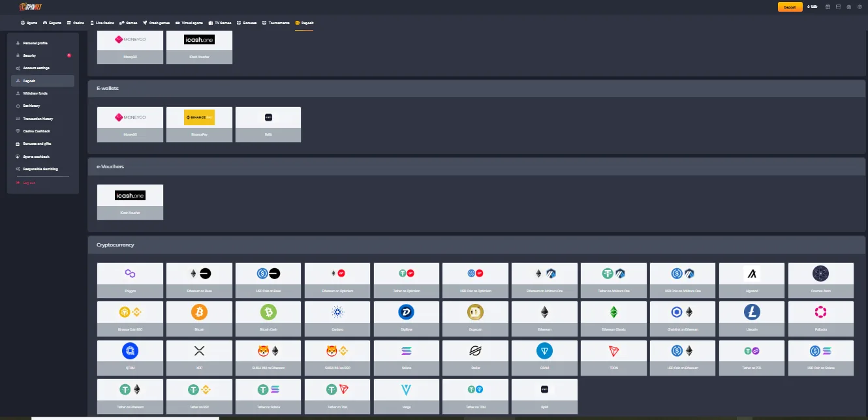
Task: Pick USD Coin on Arbitrum One
Action: pyautogui.click(x=683, y=280)
